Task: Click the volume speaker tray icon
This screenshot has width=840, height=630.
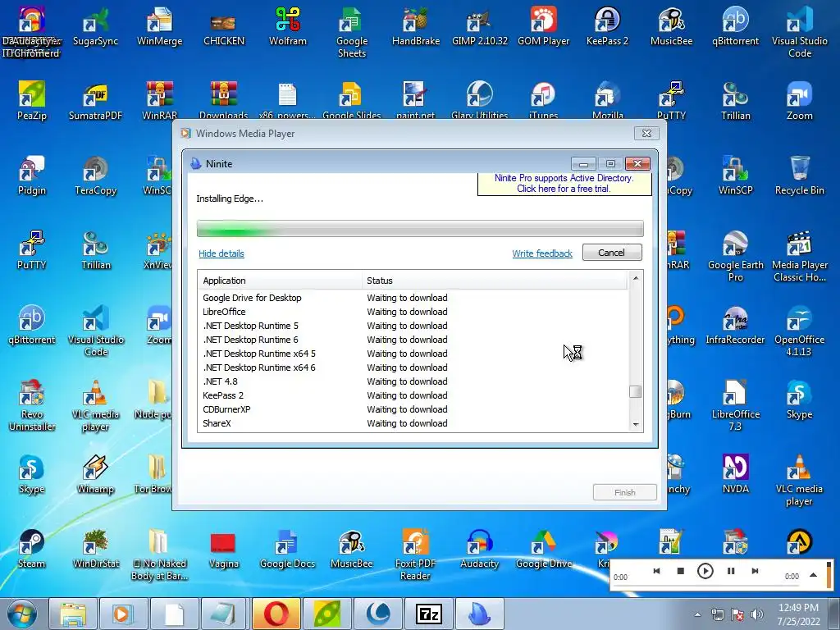Action: coord(757,614)
